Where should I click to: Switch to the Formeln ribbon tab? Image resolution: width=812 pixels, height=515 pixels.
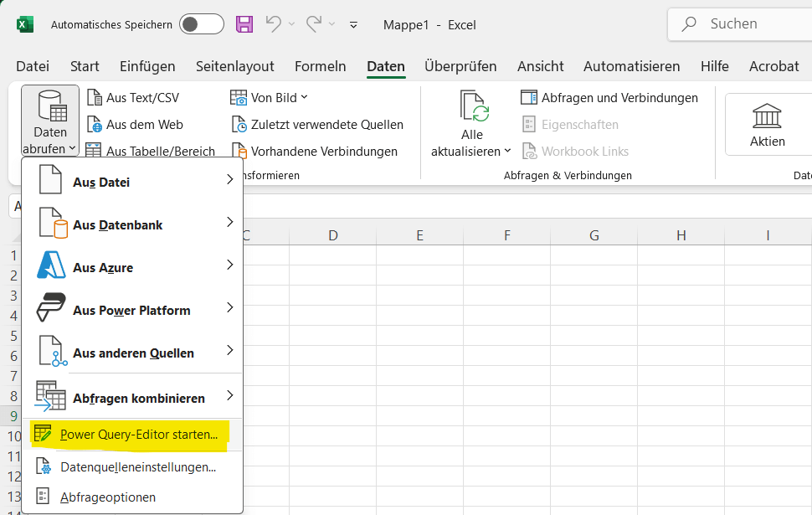coord(320,66)
